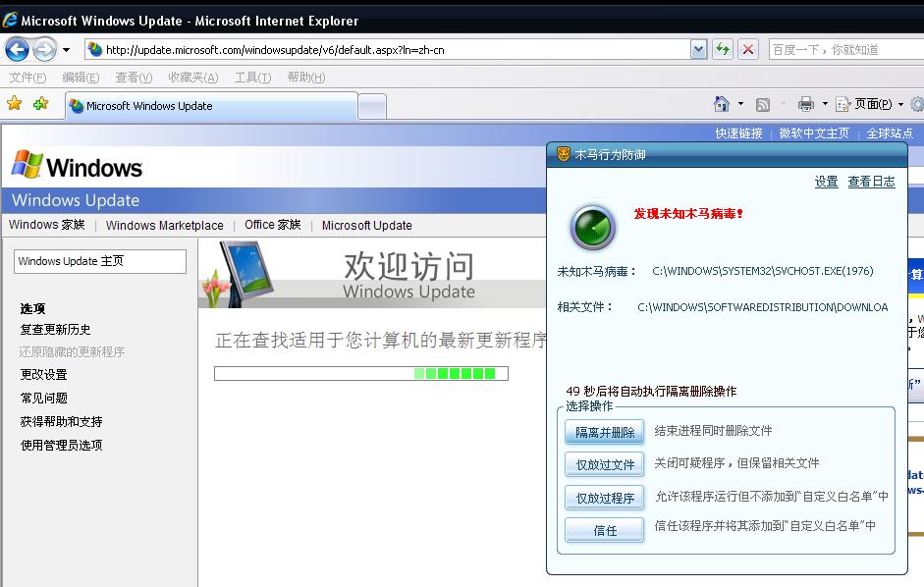Viewport: 924px width, 587px height.
Task: Open the 帮助(H) menu
Action: point(306,78)
